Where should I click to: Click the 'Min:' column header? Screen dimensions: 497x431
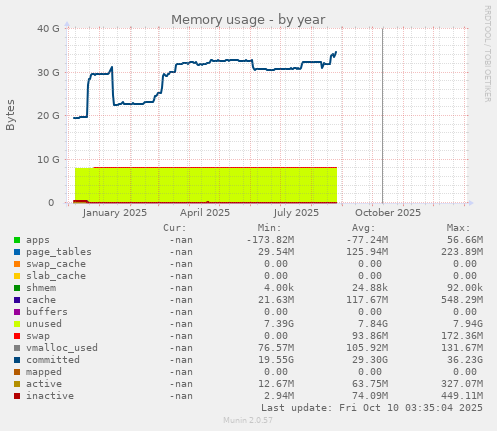pyautogui.click(x=269, y=228)
